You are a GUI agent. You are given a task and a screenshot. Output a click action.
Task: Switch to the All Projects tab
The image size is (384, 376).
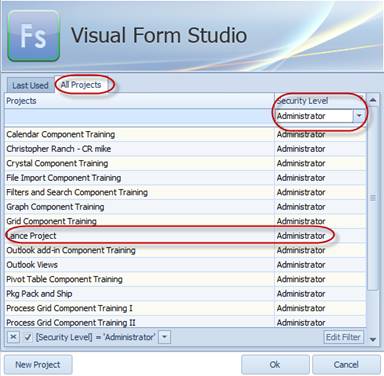point(81,85)
